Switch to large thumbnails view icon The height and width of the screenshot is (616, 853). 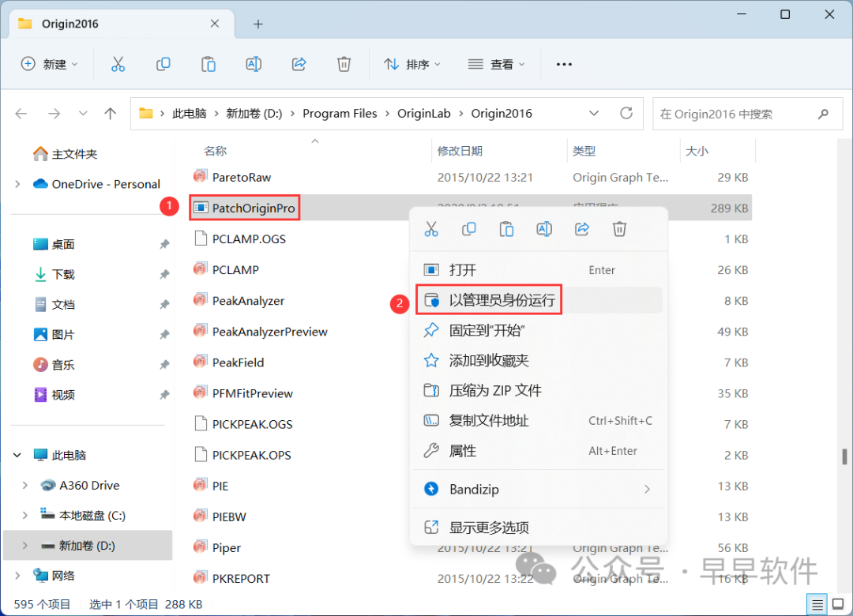click(x=839, y=604)
